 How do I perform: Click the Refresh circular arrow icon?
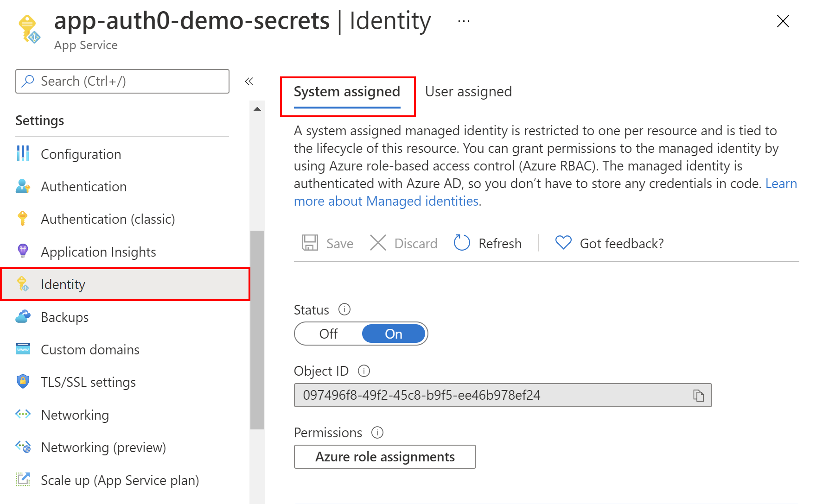coord(462,243)
